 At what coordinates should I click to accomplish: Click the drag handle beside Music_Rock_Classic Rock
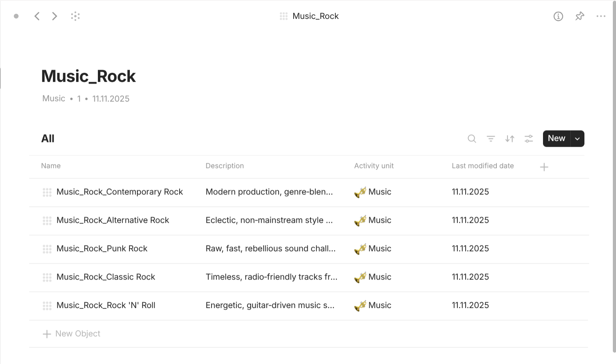click(x=47, y=277)
